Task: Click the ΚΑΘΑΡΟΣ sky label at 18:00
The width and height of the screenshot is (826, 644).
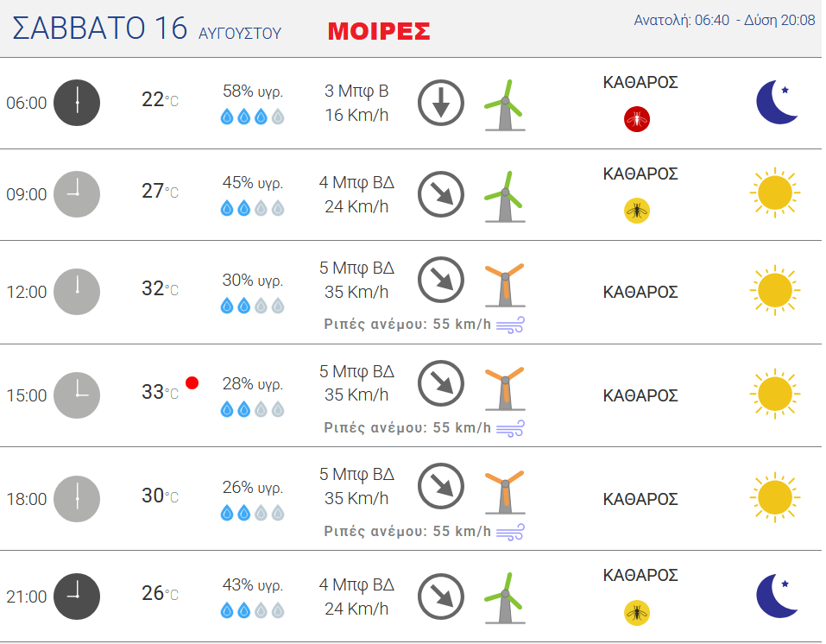Action: click(640, 499)
